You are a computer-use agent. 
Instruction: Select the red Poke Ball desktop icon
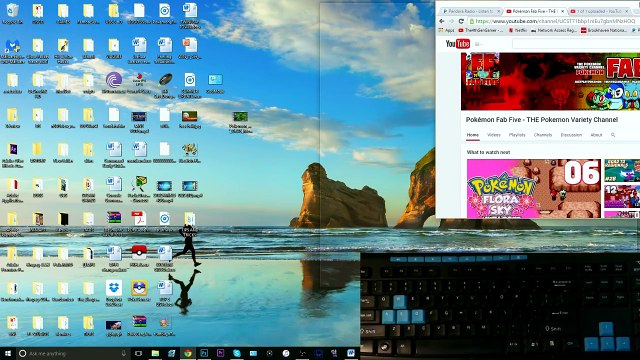point(139,256)
